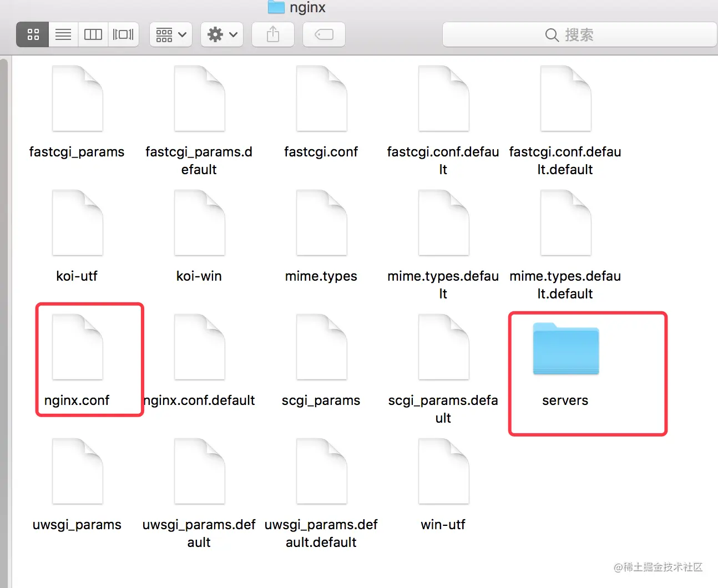The width and height of the screenshot is (718, 588).
Task: Click the 'scgi_params' file name label
Action: (321, 400)
